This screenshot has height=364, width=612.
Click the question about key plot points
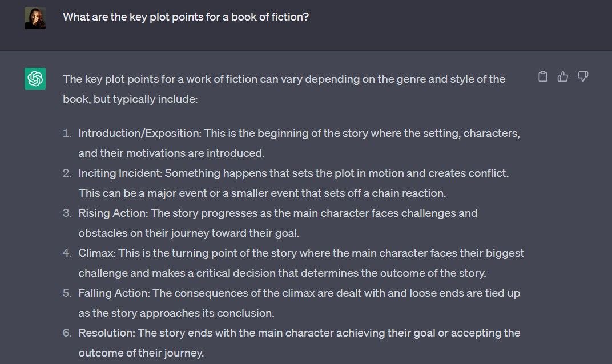[x=186, y=17]
